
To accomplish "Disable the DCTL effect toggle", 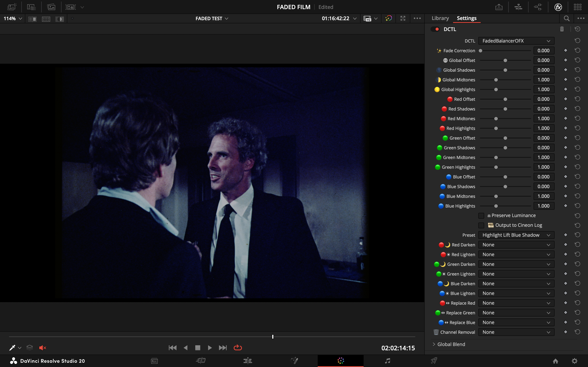I will (435, 29).
